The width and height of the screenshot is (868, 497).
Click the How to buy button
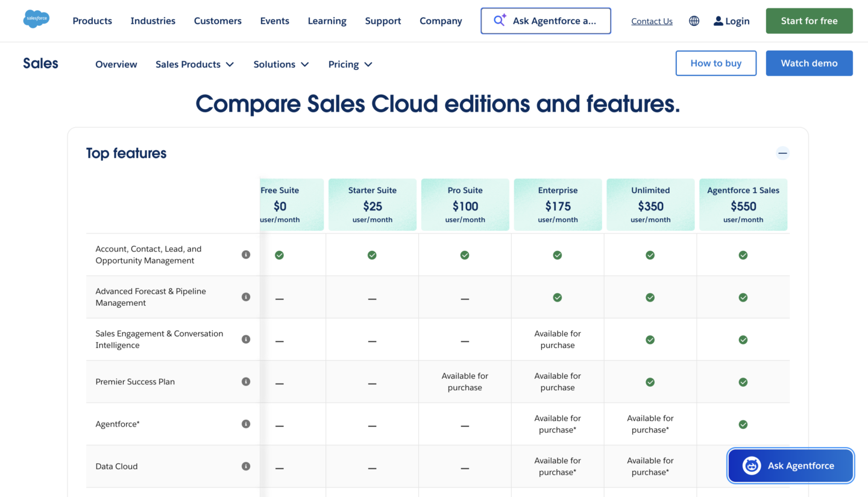(716, 63)
